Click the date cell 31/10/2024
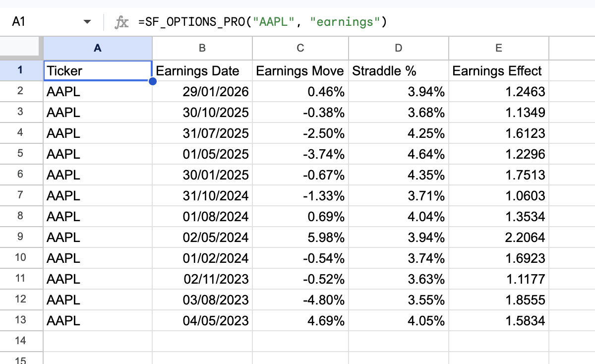 pos(202,195)
